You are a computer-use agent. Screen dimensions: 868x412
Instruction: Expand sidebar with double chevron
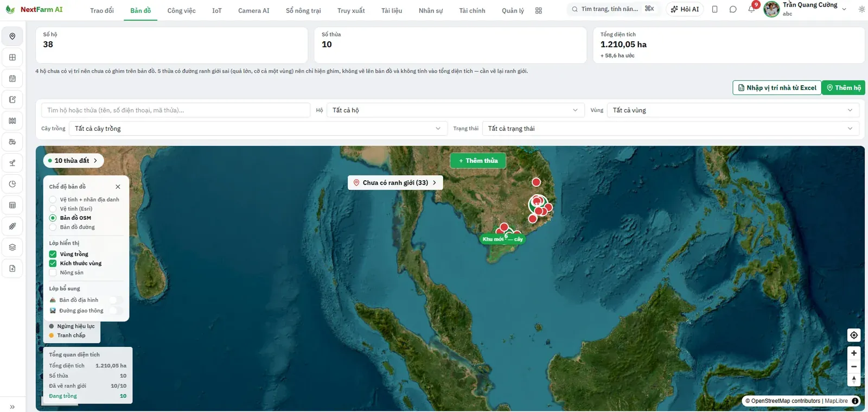click(12, 407)
